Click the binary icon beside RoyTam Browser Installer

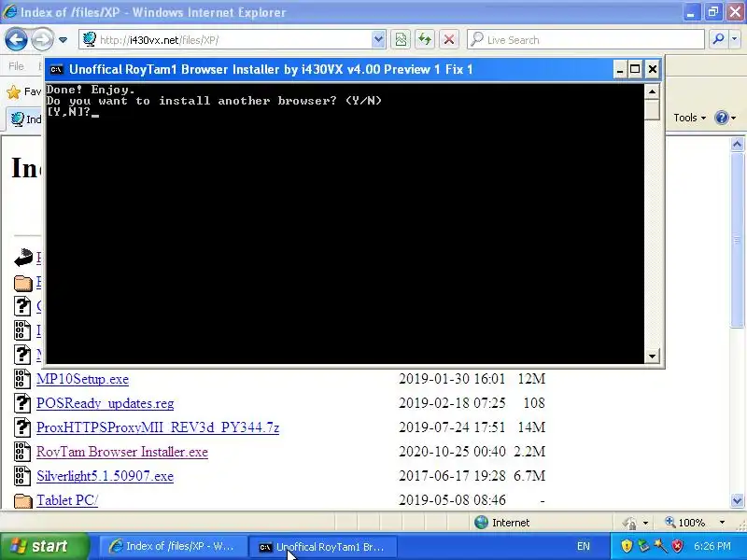coord(21,452)
